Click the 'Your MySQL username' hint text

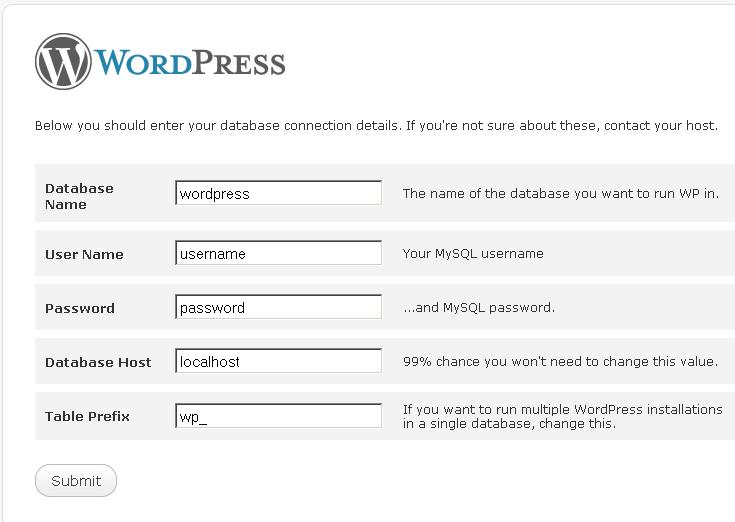(x=473, y=254)
